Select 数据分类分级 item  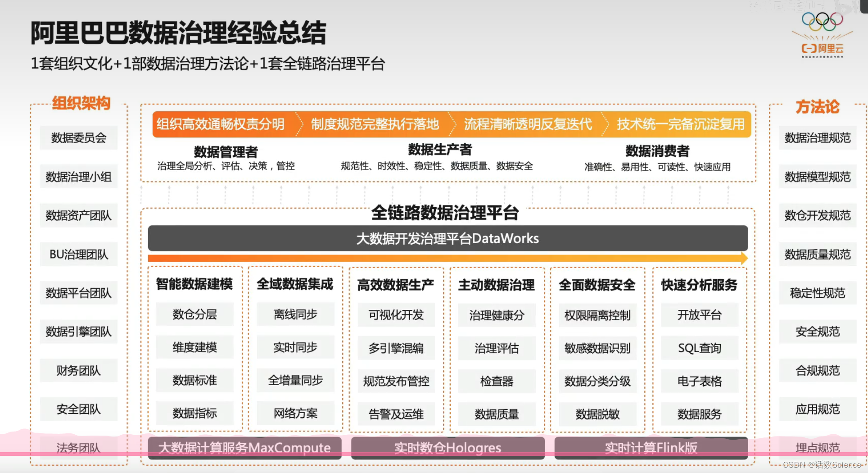(598, 381)
